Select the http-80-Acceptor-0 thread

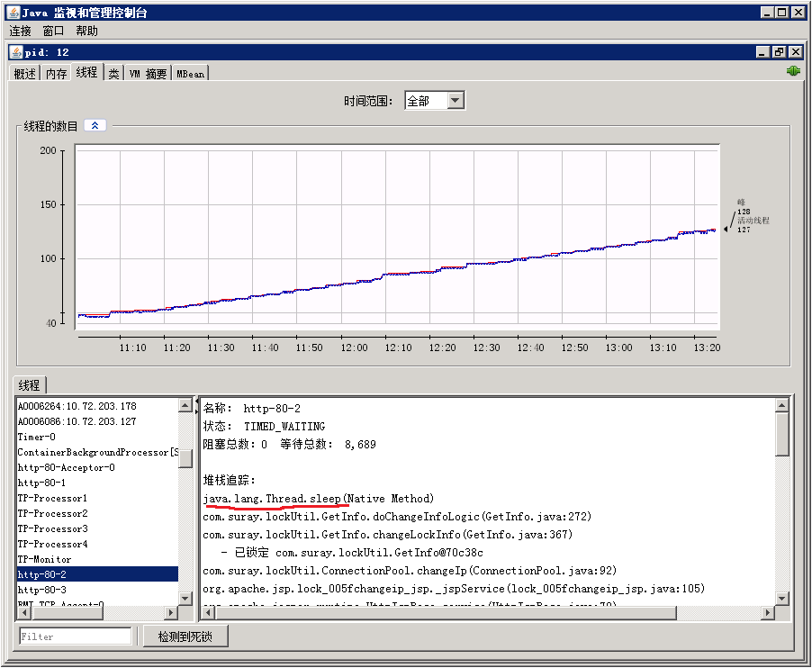pyautogui.click(x=67, y=467)
